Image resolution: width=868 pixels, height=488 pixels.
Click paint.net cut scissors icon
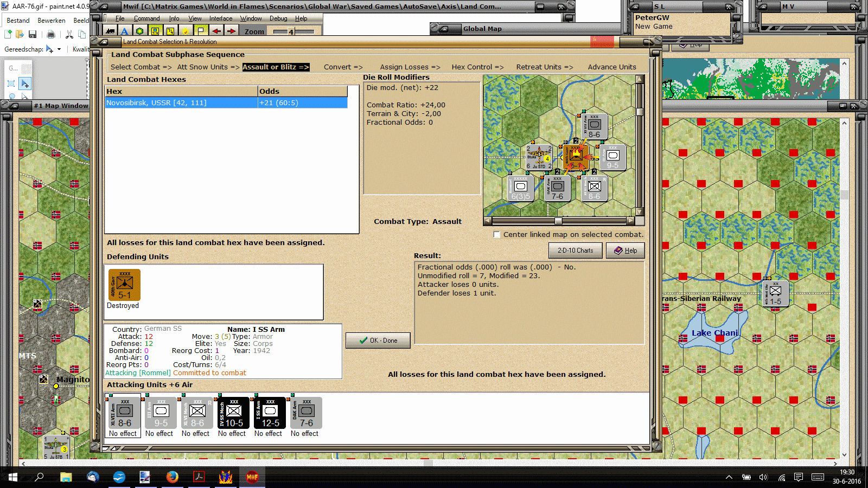pos(69,34)
